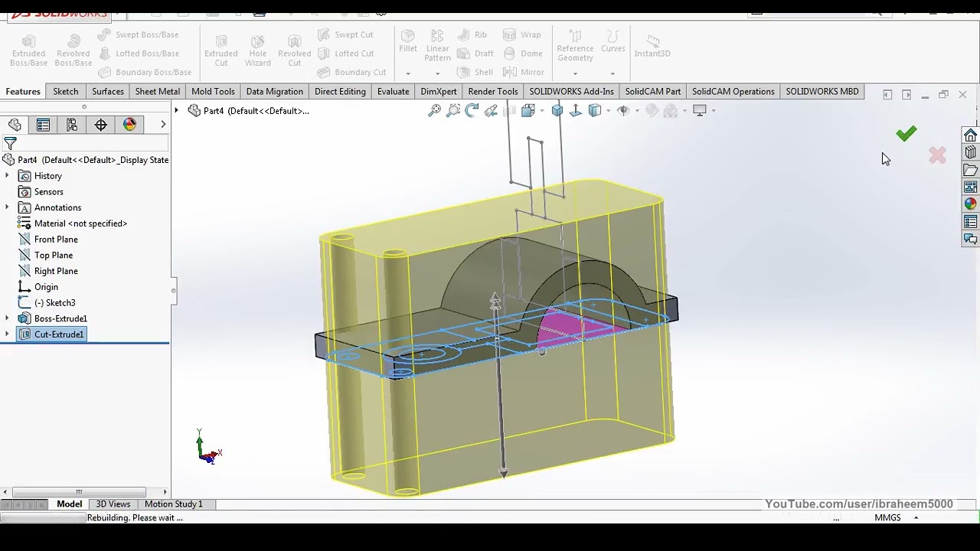
Task: Show more manager tabs with the arrow
Action: 163,125
